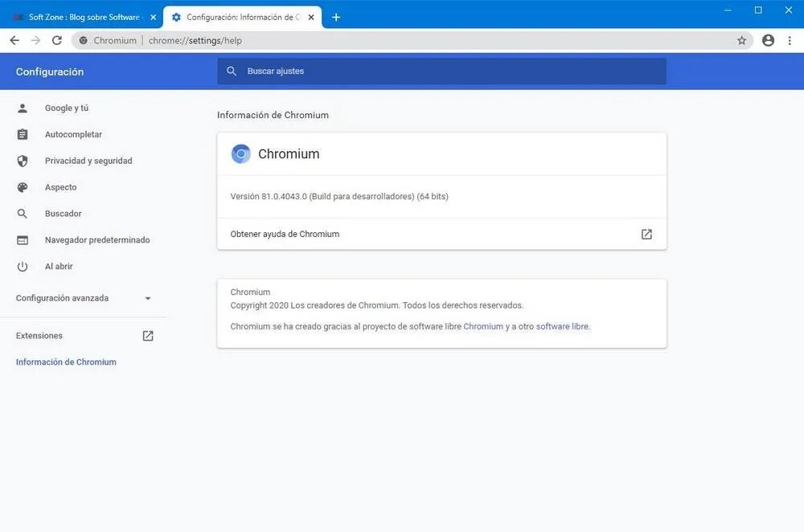Open Google y tú settings section
This screenshot has height=532, width=804.
(67, 108)
